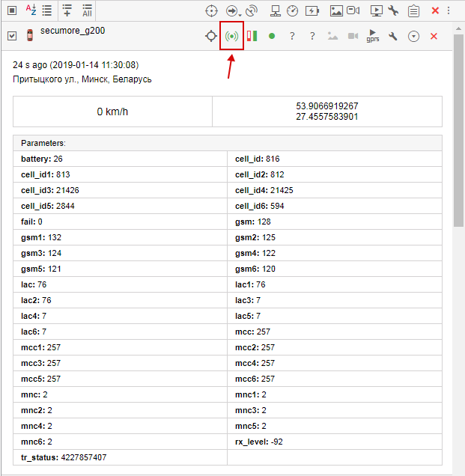Click the speedometer icon in top toolbar
The width and height of the screenshot is (465, 476).
tap(293, 10)
